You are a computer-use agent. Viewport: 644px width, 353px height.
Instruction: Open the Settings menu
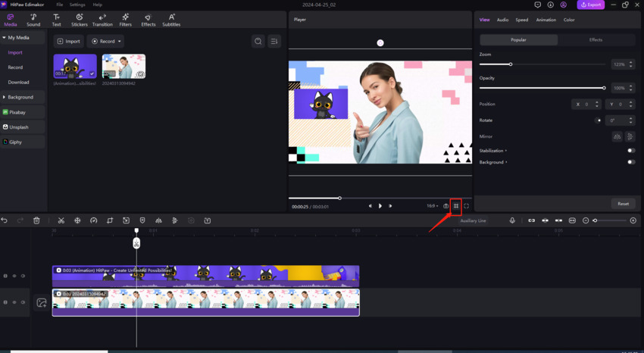[77, 5]
